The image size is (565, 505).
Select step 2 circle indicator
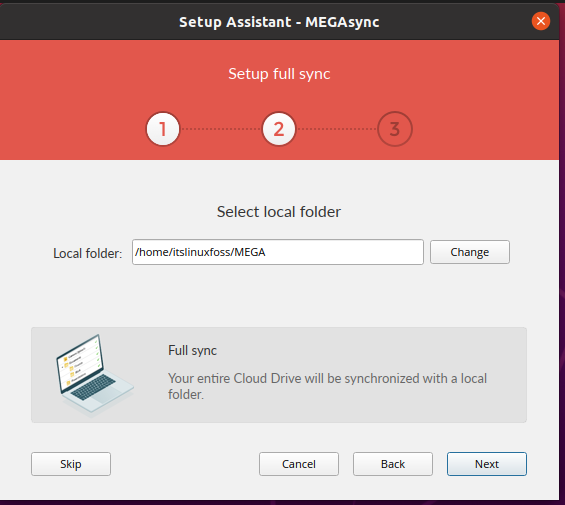(x=279, y=129)
